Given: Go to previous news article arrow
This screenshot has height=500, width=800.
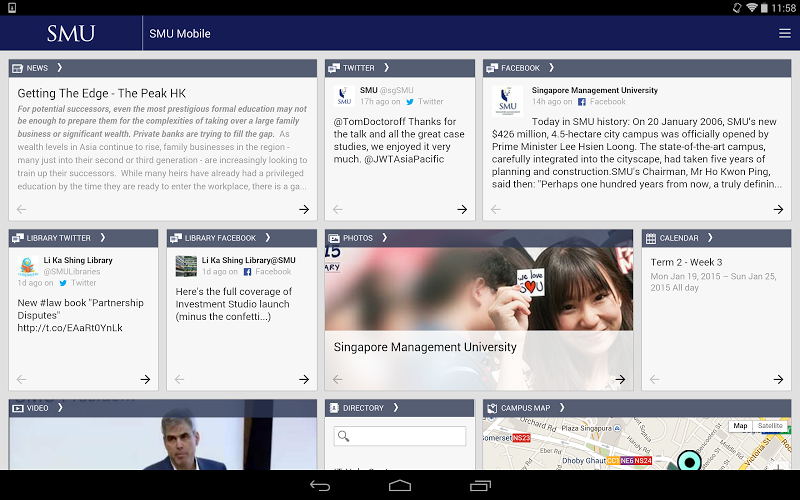Looking at the screenshot, I should pos(21,209).
